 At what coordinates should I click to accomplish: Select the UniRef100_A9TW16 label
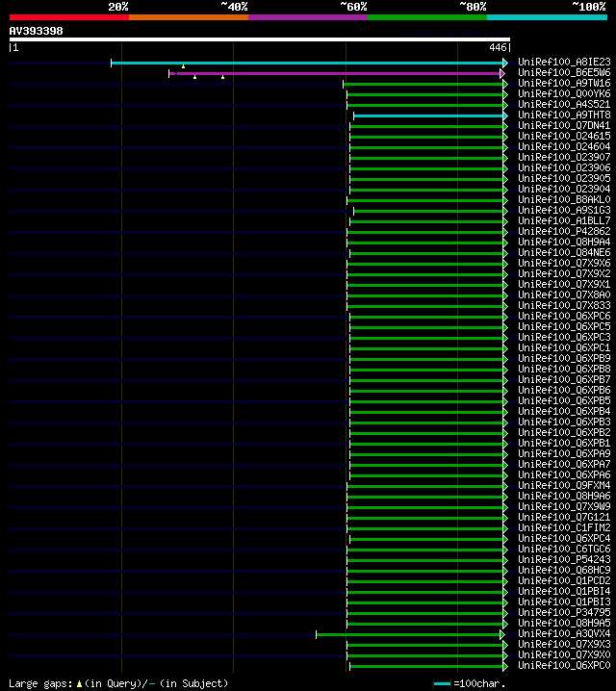tap(564, 84)
